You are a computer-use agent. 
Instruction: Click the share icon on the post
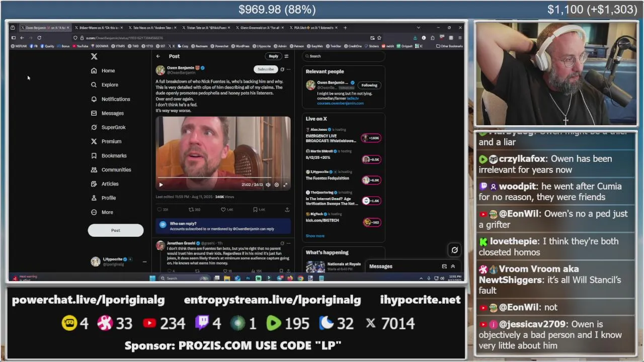click(x=287, y=209)
